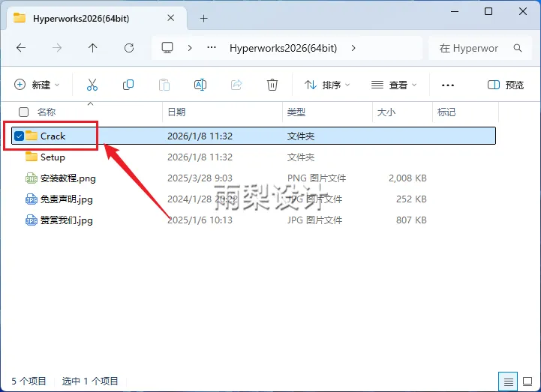The image size is (541, 392).
Task: Expand the breadcrumb ellipsis for hidden path
Action: click(x=212, y=47)
